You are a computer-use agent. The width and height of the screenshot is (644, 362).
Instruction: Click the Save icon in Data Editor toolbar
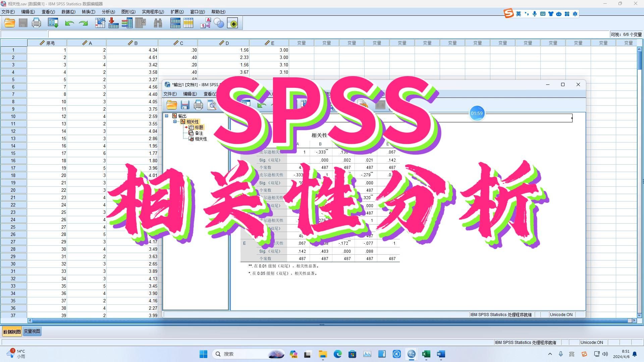coord(23,23)
